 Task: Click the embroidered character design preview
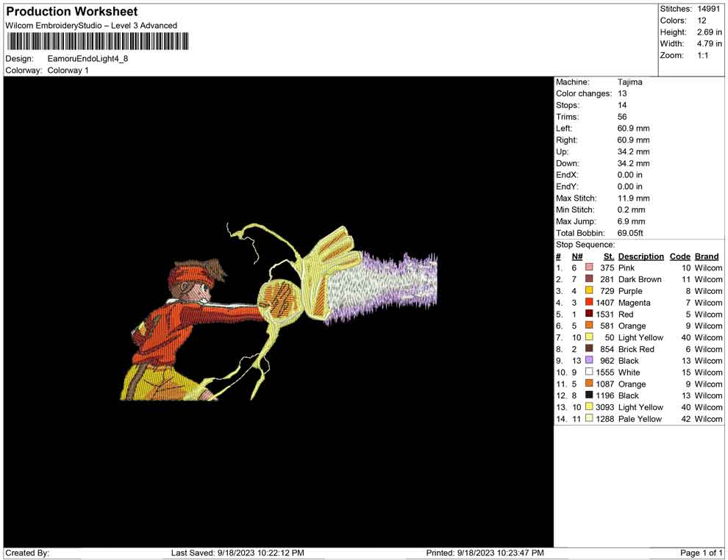pyautogui.click(x=279, y=312)
